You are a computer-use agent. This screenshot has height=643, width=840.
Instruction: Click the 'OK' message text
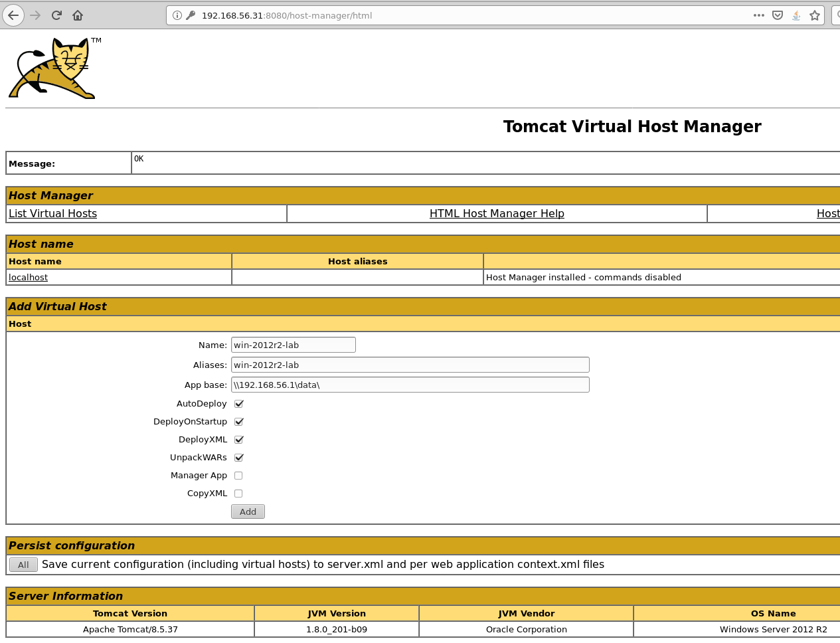click(139, 159)
